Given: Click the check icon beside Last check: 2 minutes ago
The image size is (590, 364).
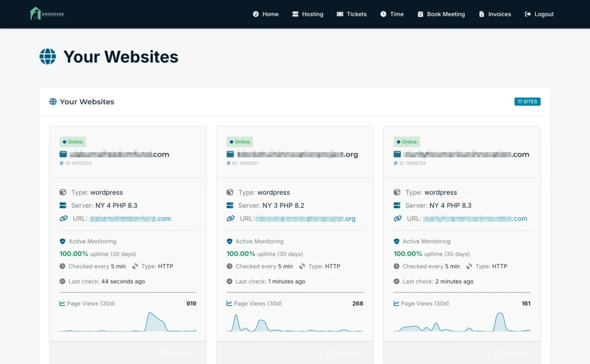Looking at the screenshot, I should coord(397,281).
